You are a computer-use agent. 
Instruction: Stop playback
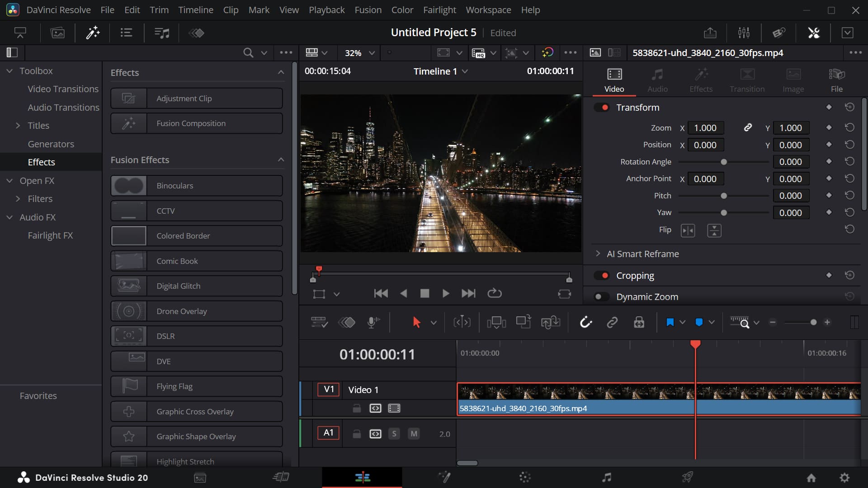[x=425, y=294]
